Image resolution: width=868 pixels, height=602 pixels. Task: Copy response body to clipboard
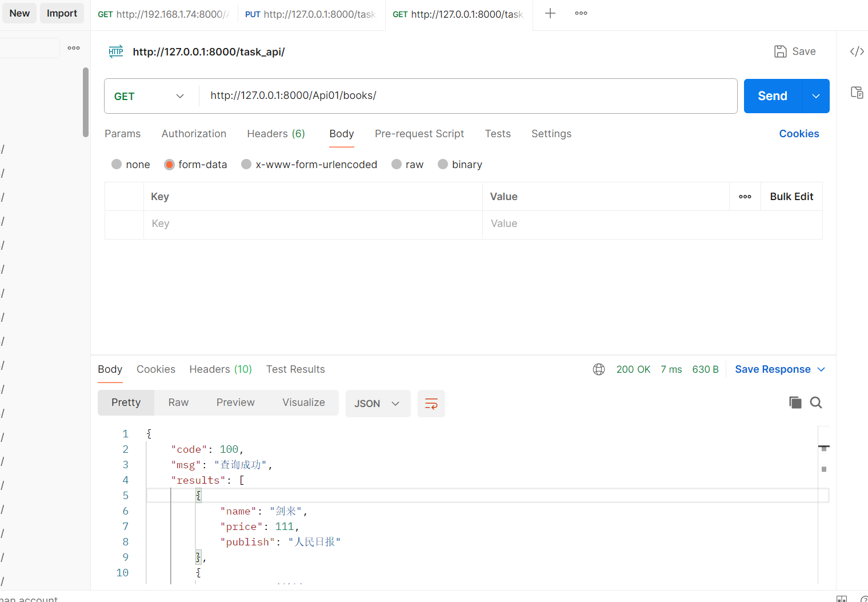(795, 402)
